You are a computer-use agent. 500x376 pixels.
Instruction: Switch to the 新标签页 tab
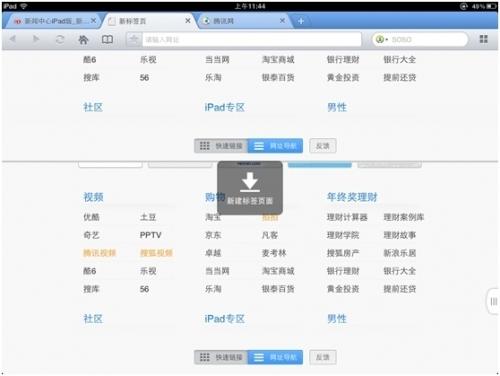click(x=148, y=21)
